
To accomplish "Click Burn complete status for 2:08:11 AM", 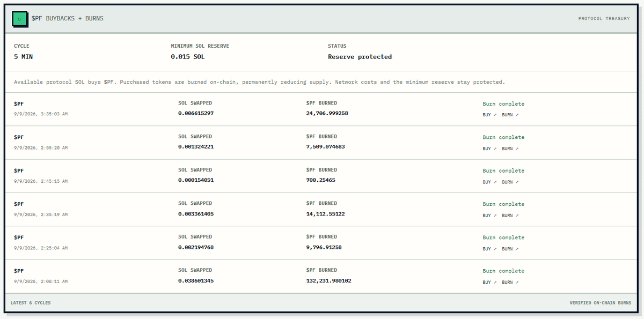I will [503, 271].
